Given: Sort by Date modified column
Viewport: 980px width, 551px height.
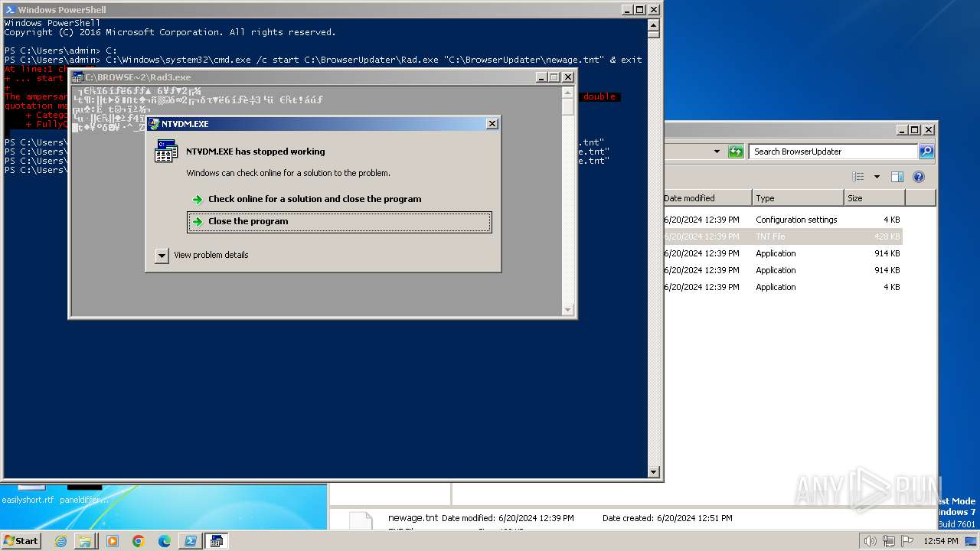Looking at the screenshot, I should click(x=708, y=198).
